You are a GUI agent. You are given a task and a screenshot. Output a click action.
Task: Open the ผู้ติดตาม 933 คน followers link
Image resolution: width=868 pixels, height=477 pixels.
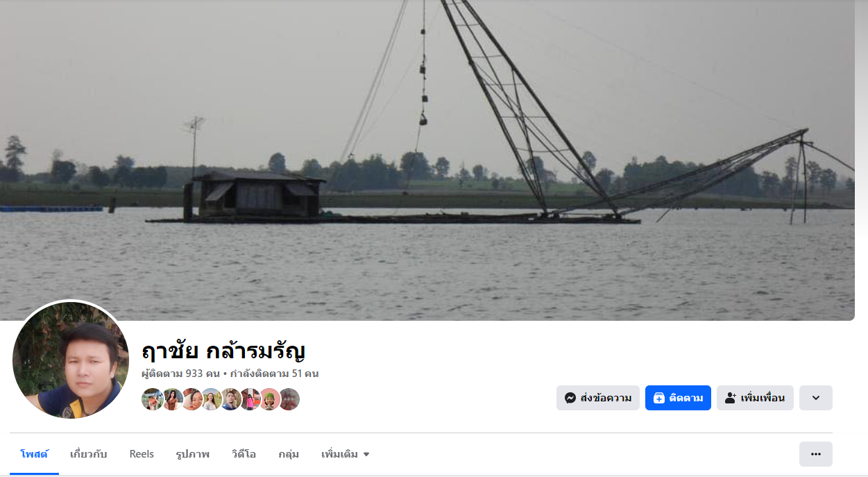[x=180, y=374]
